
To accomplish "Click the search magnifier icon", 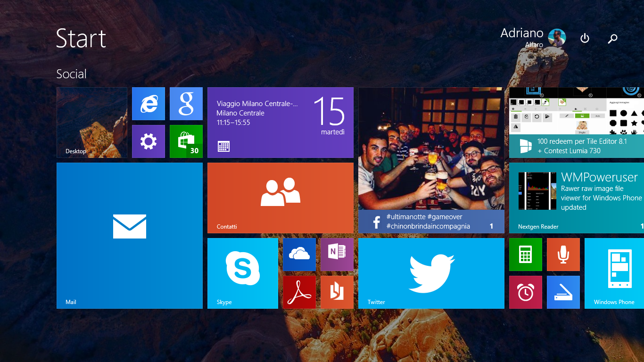I will [x=612, y=39].
